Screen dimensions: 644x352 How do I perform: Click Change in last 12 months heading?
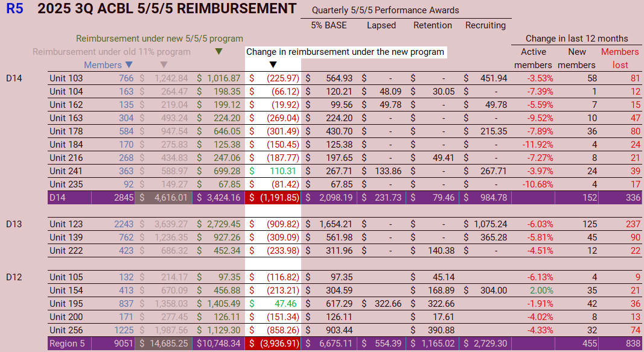[576, 39]
